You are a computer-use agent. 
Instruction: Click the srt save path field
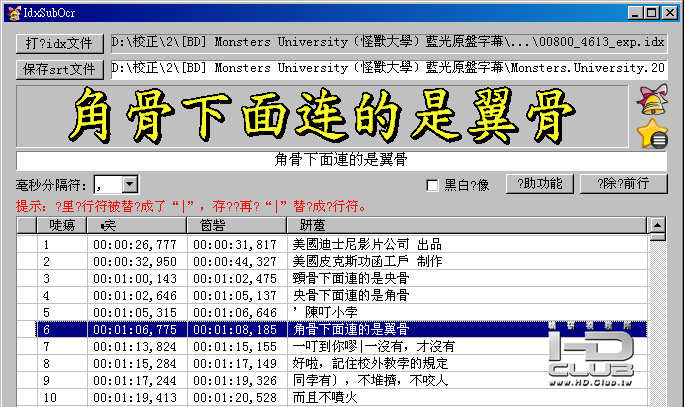(389, 69)
